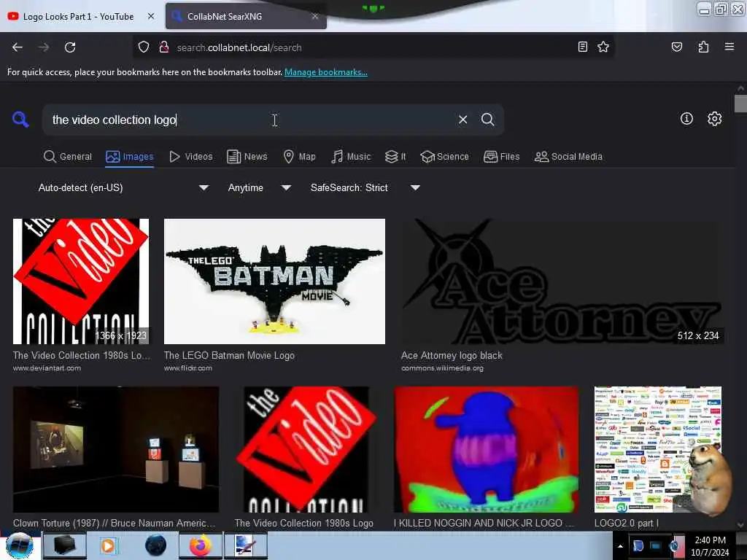Click the page vertical scrollbar thumb
The width and height of the screenshot is (747, 560).
740,104
